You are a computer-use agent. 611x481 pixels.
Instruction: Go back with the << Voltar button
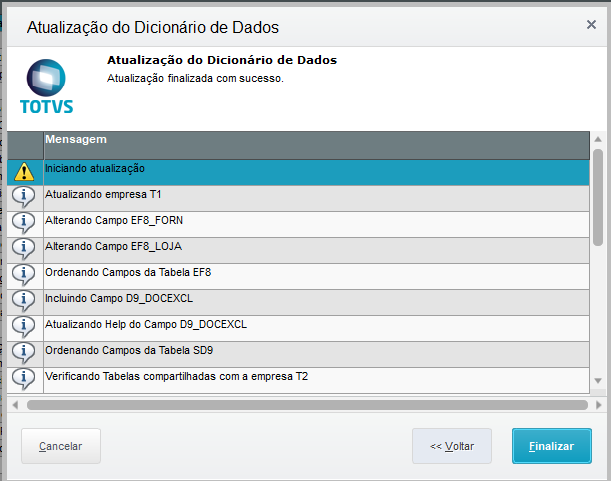(452, 446)
